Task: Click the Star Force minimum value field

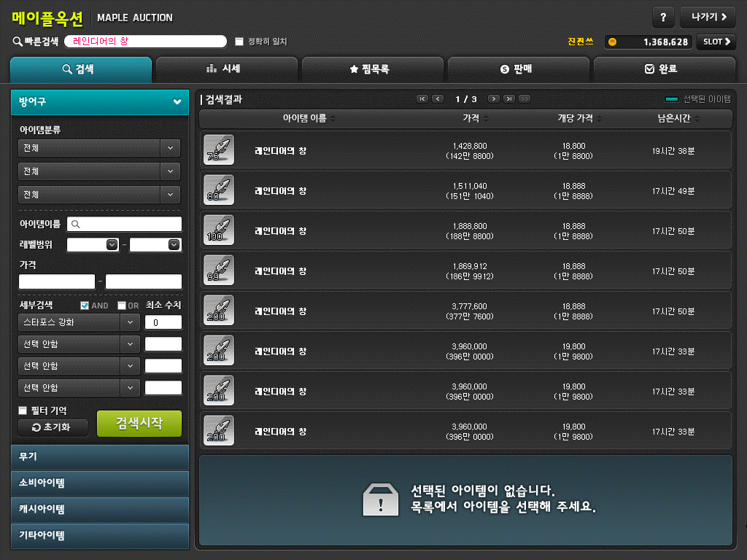Action: point(163,322)
